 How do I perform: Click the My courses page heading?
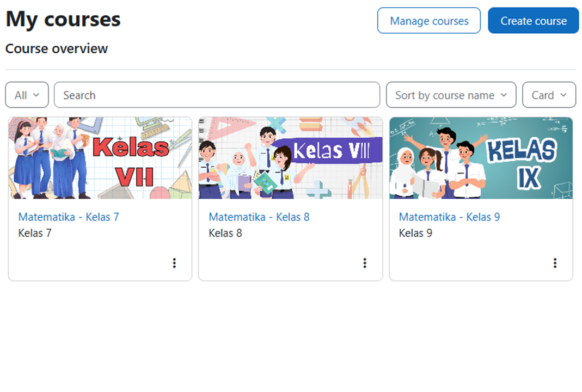pyautogui.click(x=63, y=20)
